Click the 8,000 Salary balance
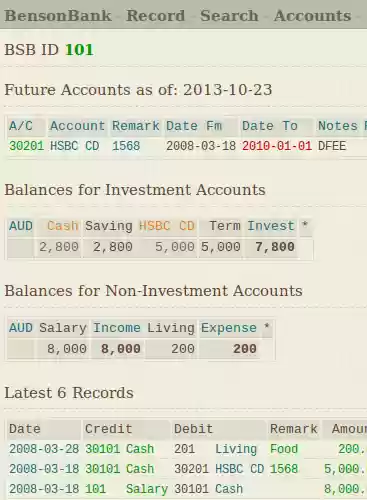Screen dimensions: 367x500 point(67,349)
